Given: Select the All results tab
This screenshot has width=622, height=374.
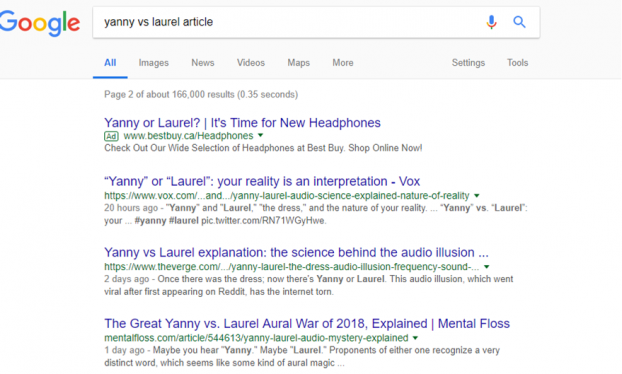Looking at the screenshot, I should [110, 63].
